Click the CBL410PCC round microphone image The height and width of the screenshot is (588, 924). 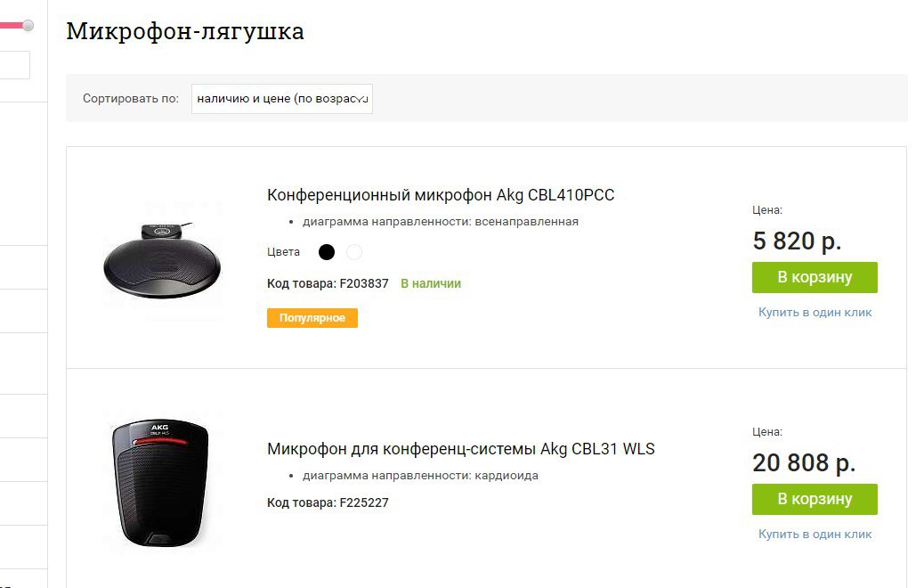[162, 259]
